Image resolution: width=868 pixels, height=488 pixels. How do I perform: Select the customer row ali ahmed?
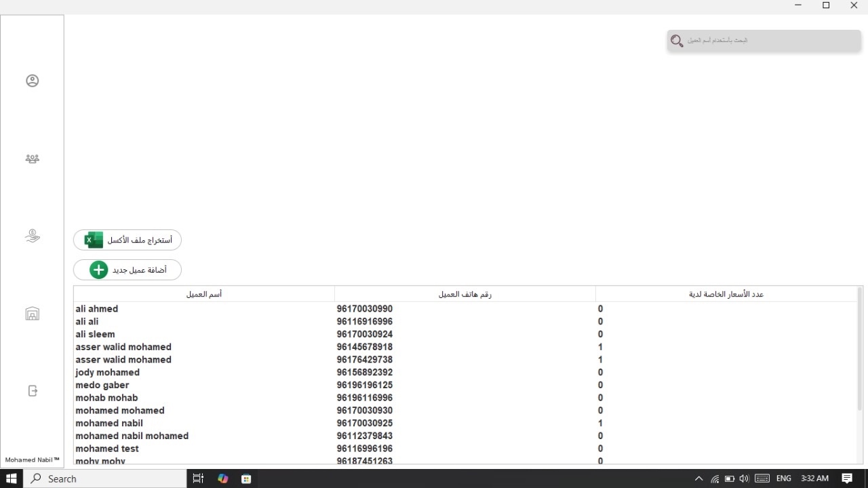pyautogui.click(x=465, y=309)
